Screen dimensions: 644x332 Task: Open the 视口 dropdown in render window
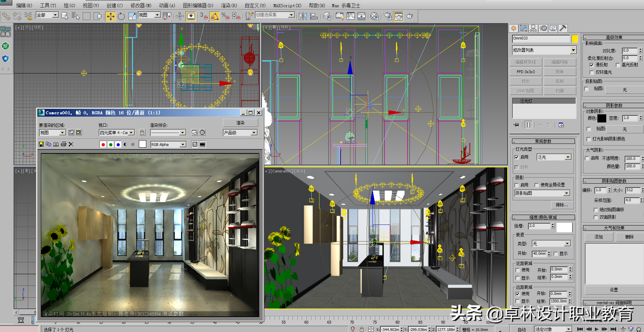117,133
